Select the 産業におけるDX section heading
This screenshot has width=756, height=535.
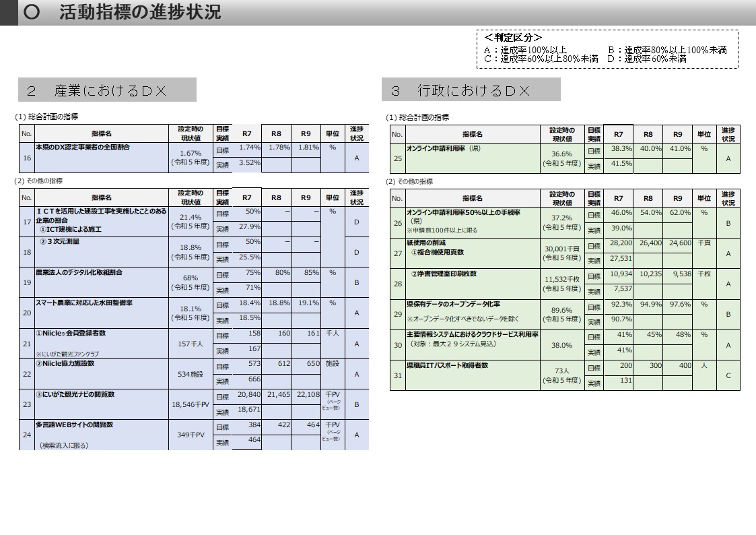[107, 90]
